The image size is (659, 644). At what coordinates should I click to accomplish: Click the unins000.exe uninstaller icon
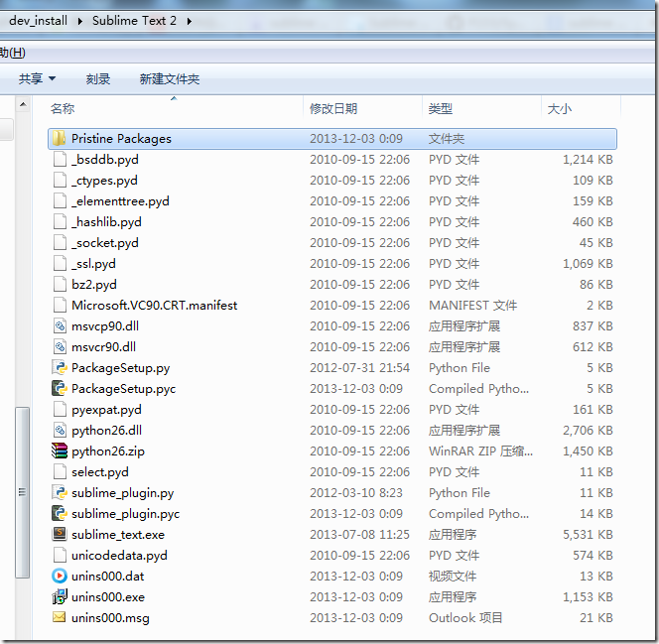pyautogui.click(x=60, y=596)
